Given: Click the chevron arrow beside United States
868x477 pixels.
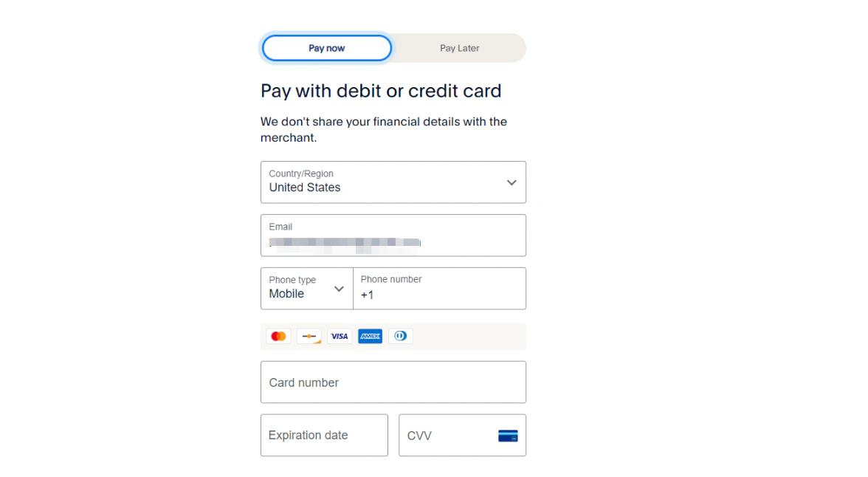Looking at the screenshot, I should point(512,182).
